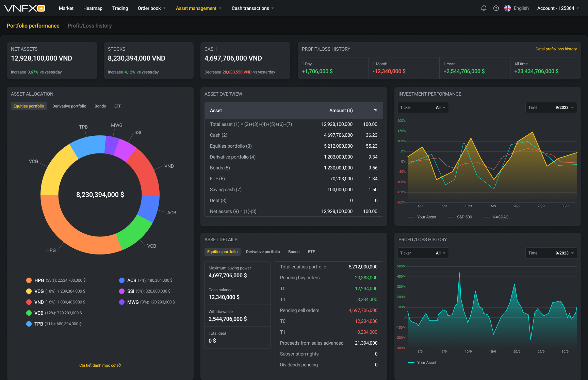Open the notifications bell icon

click(484, 8)
